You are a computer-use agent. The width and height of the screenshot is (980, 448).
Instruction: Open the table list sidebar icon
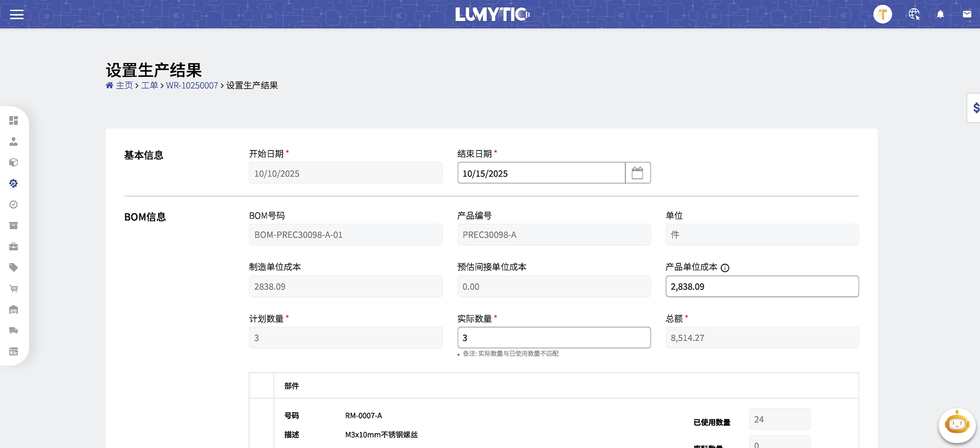[x=14, y=352]
